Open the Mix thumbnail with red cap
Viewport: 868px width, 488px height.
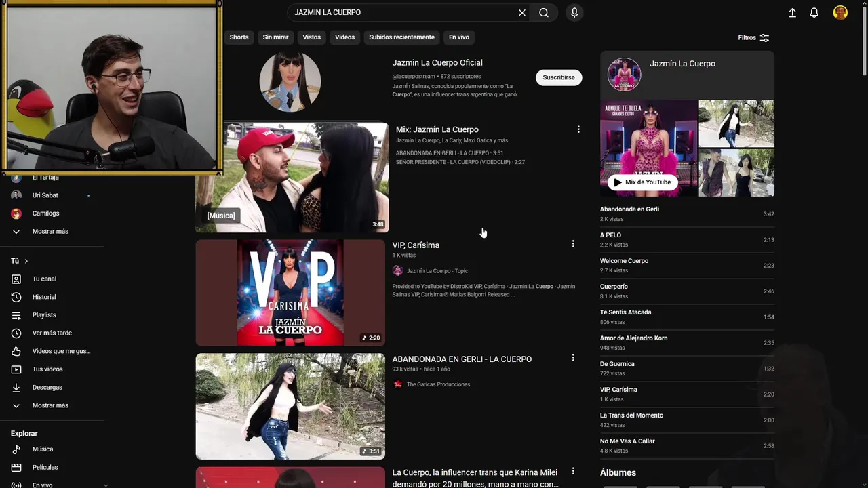(x=292, y=178)
